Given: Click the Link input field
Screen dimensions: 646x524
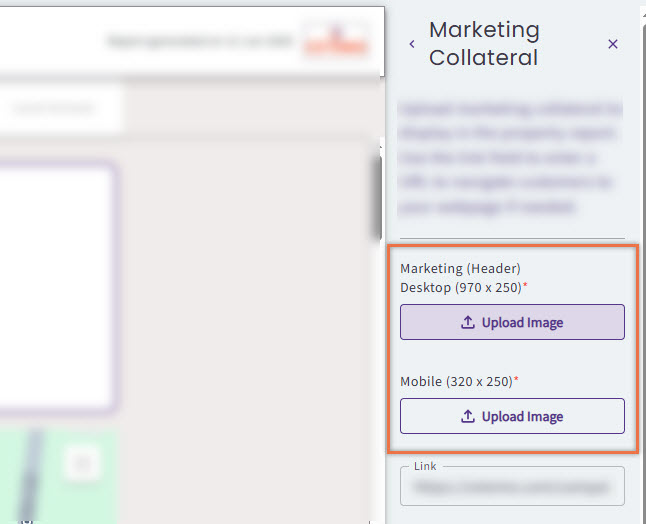Looking at the screenshot, I should (x=512, y=487).
